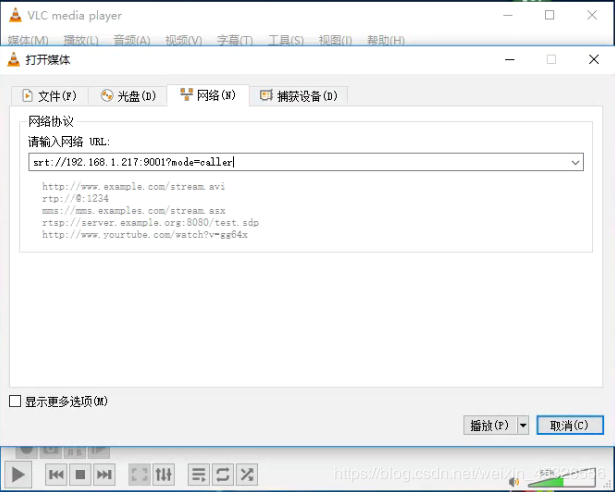Click the 取消(C) cancel button
Viewport: 615px width, 492px height.
(x=570, y=425)
